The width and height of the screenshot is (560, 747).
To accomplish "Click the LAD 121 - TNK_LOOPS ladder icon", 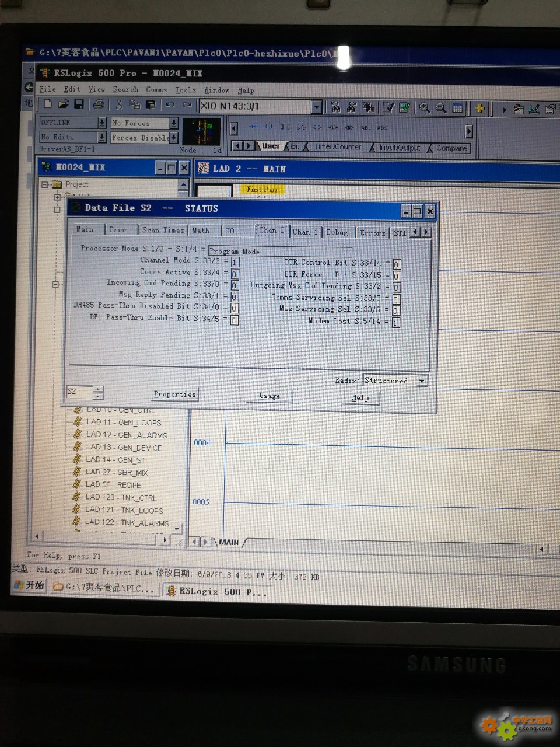I will click(76, 509).
